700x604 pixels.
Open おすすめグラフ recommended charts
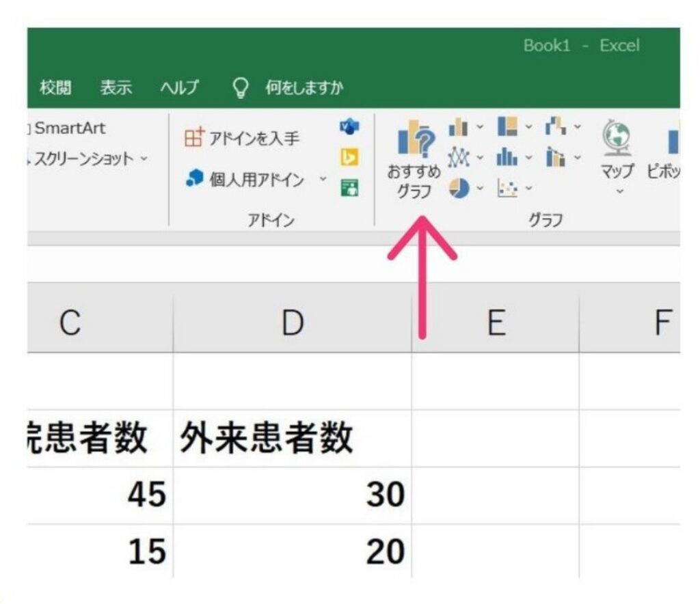414,160
